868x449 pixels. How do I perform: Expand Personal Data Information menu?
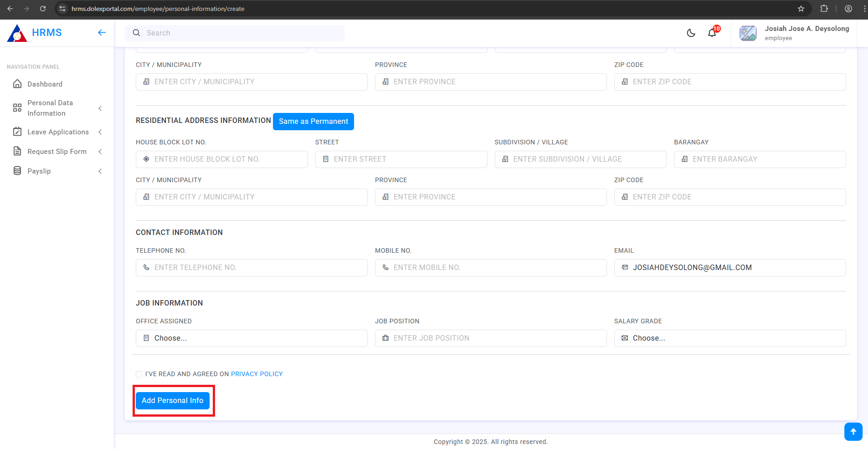coord(57,108)
